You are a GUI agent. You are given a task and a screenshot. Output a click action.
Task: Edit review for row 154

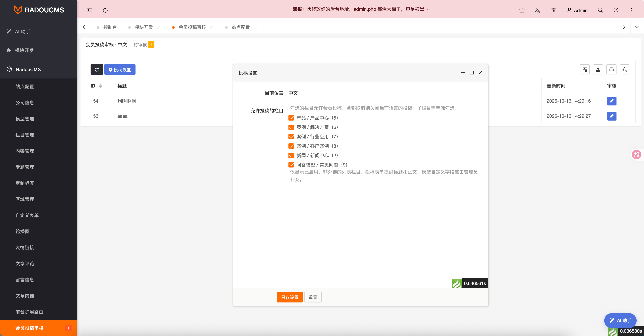pyautogui.click(x=612, y=101)
